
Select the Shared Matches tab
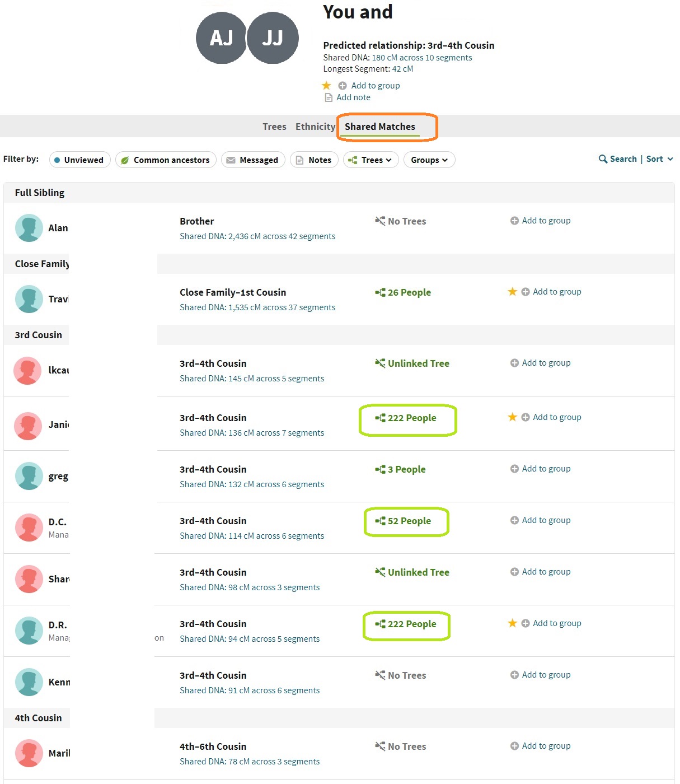coord(380,127)
